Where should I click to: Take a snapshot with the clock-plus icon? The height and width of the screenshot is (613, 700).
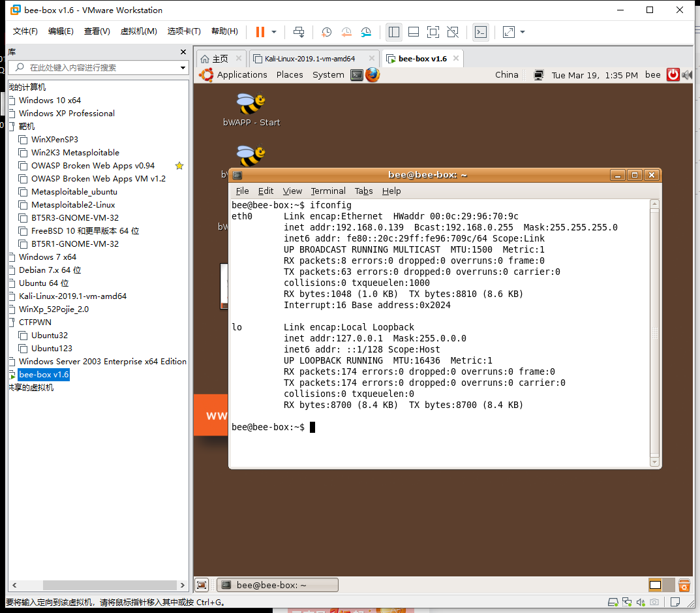click(x=326, y=32)
